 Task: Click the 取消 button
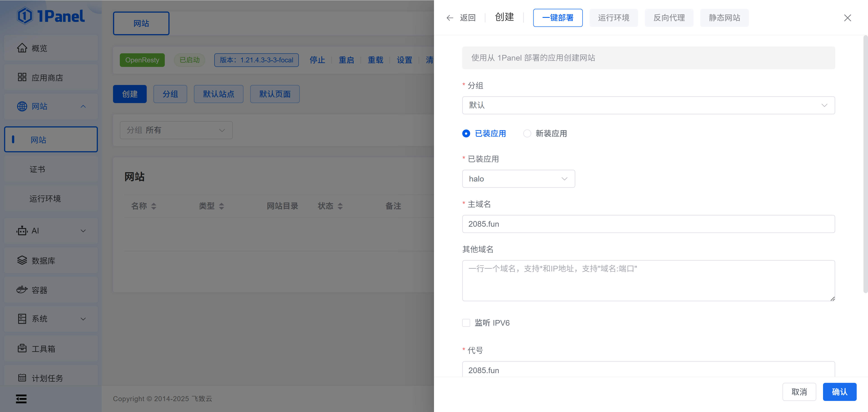(x=799, y=392)
